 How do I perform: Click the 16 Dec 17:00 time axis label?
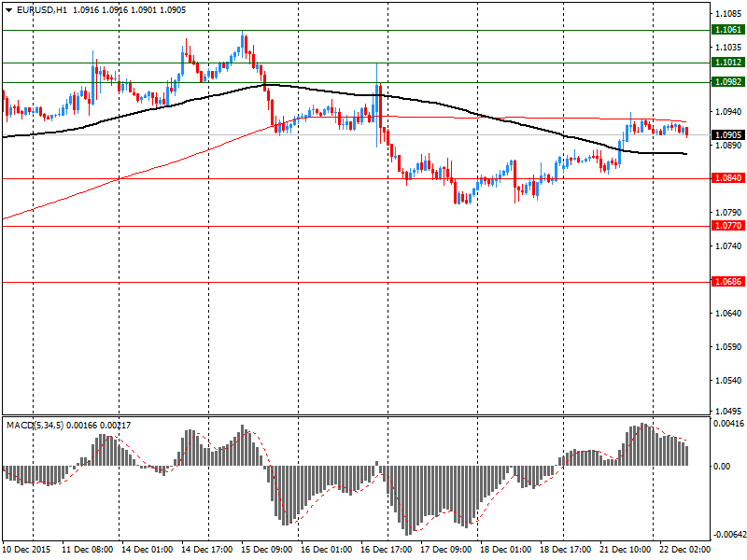point(386,550)
